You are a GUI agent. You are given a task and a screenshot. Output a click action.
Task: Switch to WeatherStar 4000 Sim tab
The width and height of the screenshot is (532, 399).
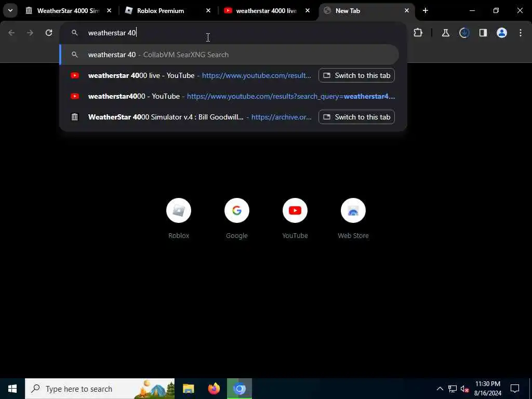click(x=68, y=11)
